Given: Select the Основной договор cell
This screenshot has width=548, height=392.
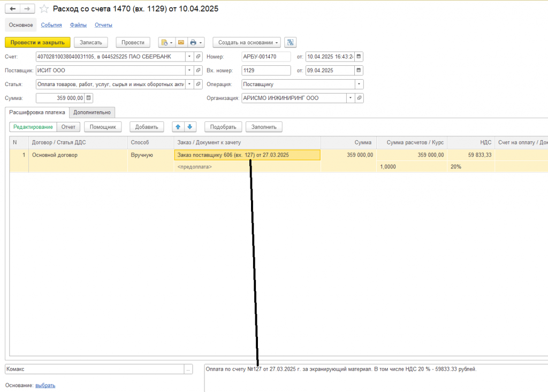Looking at the screenshot, I should (78, 155).
